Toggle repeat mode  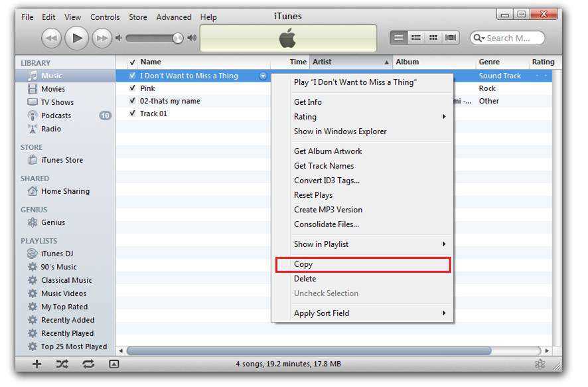(88, 364)
